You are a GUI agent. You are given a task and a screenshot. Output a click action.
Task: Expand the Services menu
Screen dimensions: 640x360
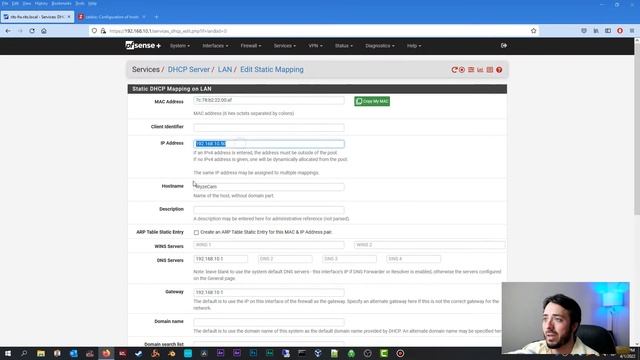[x=284, y=46]
